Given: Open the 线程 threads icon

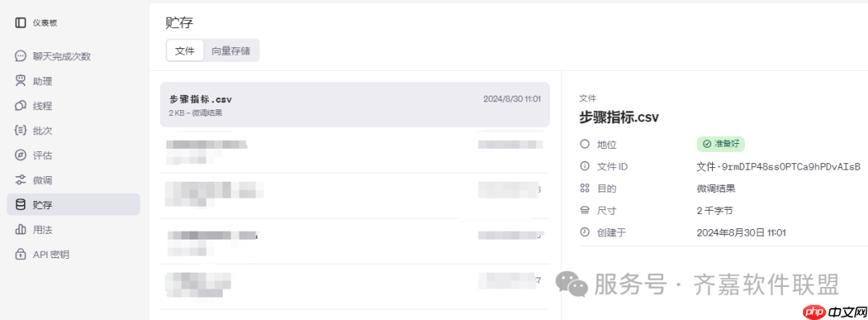Looking at the screenshot, I should click(20, 106).
